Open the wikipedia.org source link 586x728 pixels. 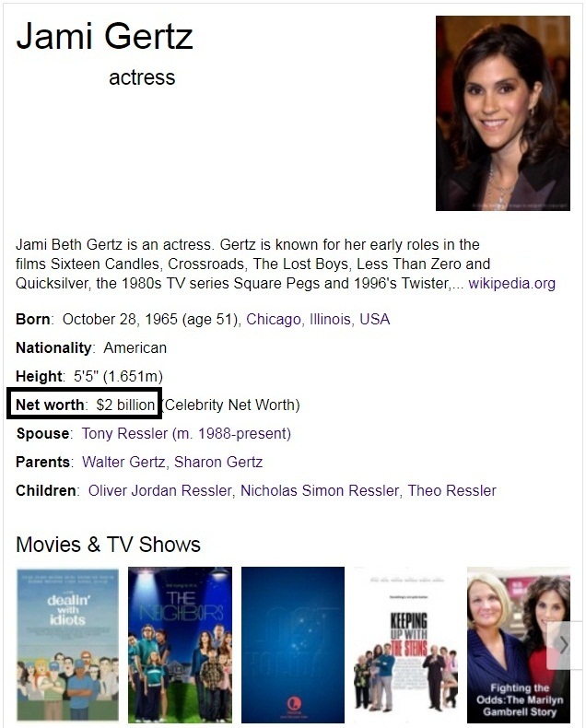511,283
